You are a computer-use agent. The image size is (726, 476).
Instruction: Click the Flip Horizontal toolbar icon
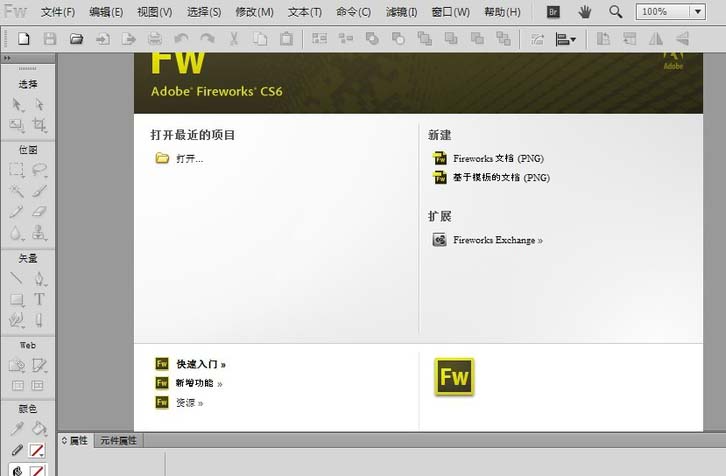pos(656,39)
